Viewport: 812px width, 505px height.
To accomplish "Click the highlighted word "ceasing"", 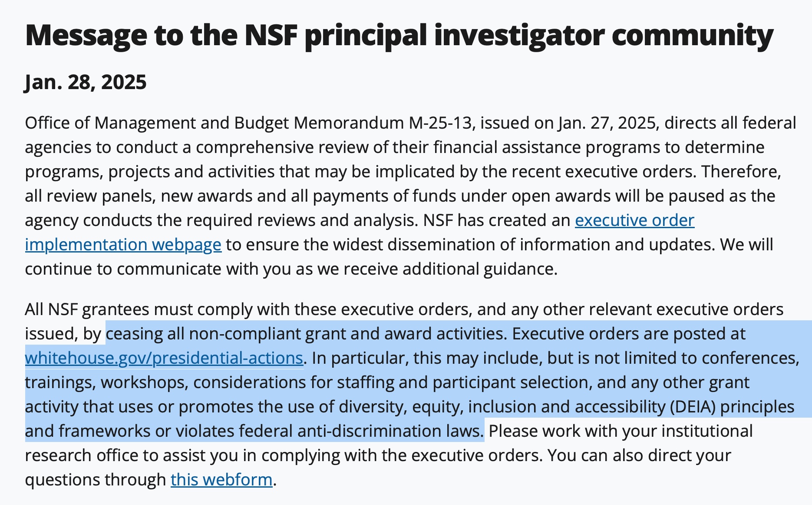I will [134, 334].
